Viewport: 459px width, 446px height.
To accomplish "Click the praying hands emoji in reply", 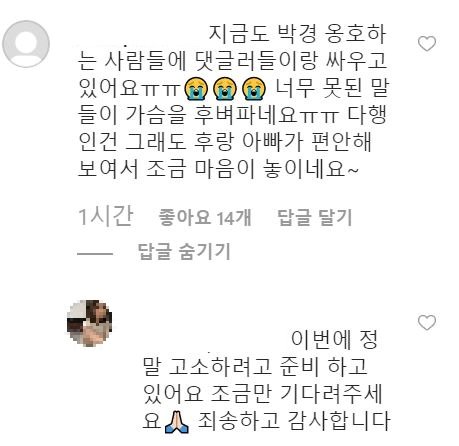I will pos(177,422).
